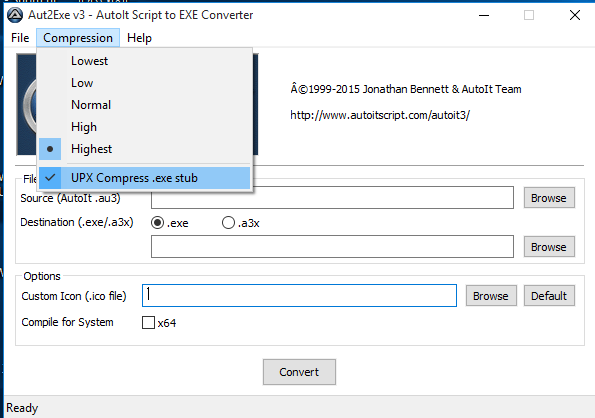Image resolution: width=595 pixels, height=418 pixels.
Task: Close the open Compression menu
Action: pyautogui.click(x=78, y=38)
